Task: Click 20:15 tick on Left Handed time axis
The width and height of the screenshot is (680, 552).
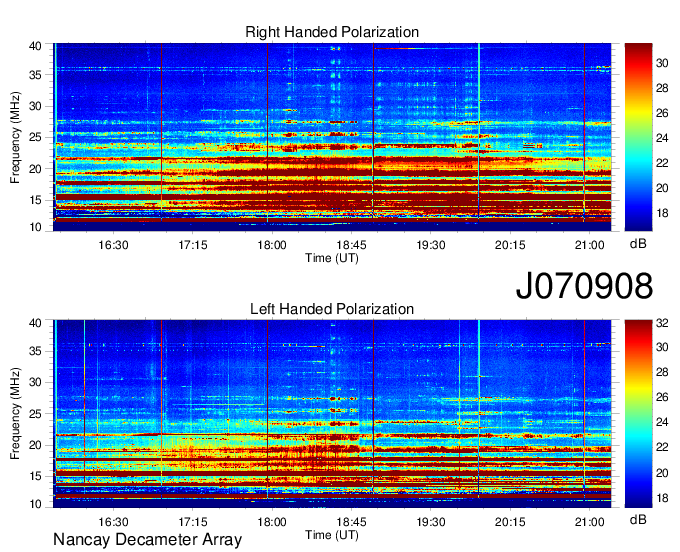Action: pos(510,522)
